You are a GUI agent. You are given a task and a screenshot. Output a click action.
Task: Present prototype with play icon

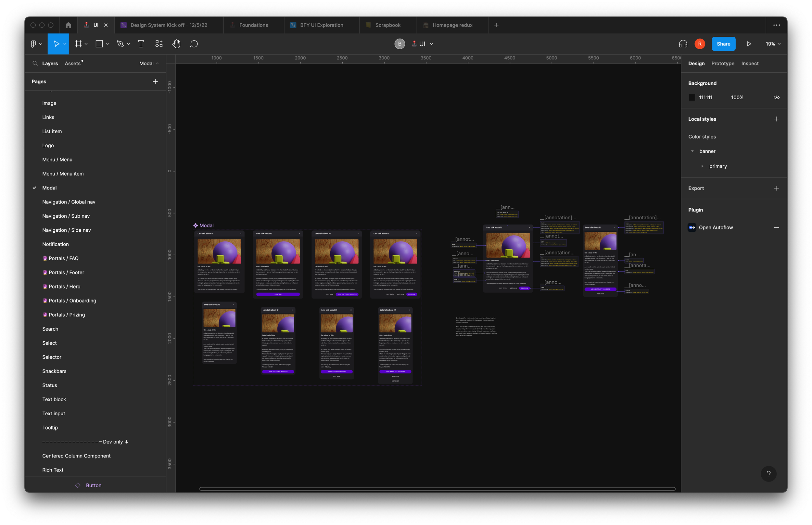[x=749, y=44]
